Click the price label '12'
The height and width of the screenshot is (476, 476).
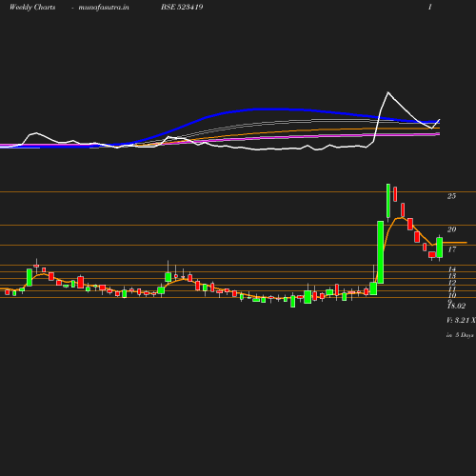[x=452, y=283]
